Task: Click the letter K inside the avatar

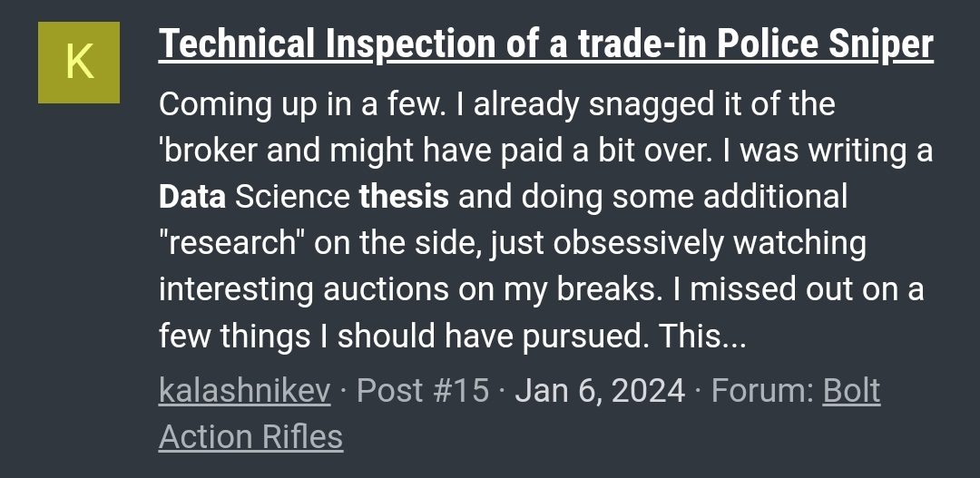Action: [79, 63]
